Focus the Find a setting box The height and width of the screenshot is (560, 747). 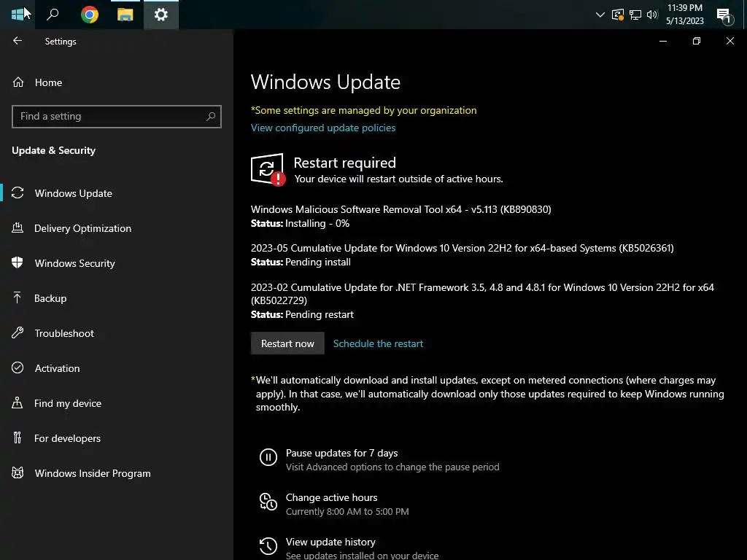(116, 116)
